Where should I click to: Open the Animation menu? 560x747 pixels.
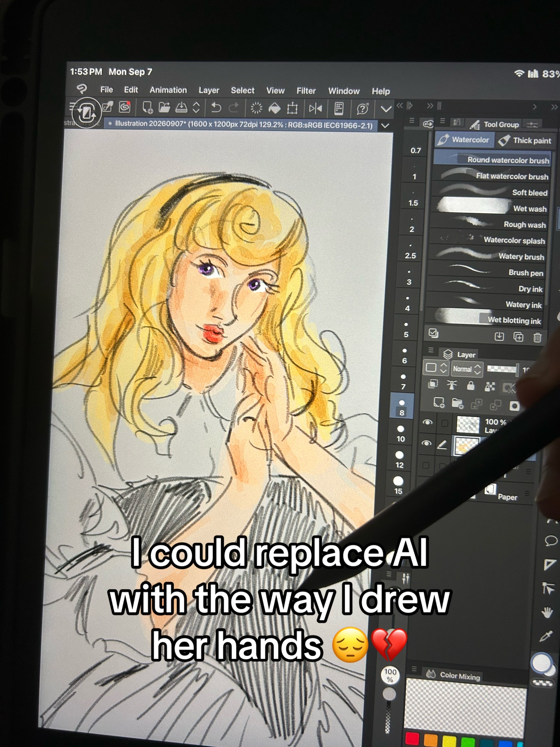click(x=168, y=90)
